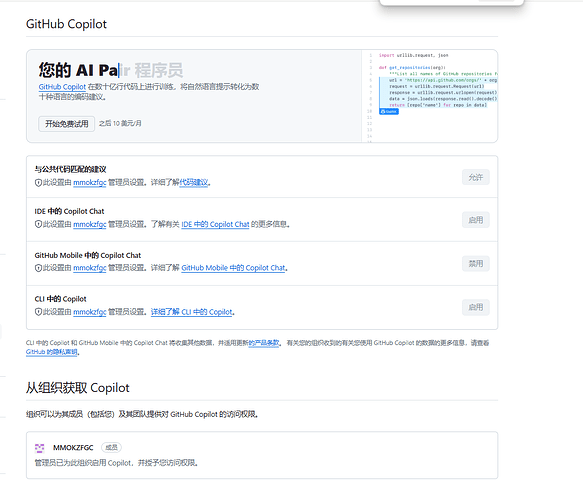The width and height of the screenshot is (583, 500).
Task: Open mmokzfgc link in public code suggestions row
Action: tap(90, 183)
